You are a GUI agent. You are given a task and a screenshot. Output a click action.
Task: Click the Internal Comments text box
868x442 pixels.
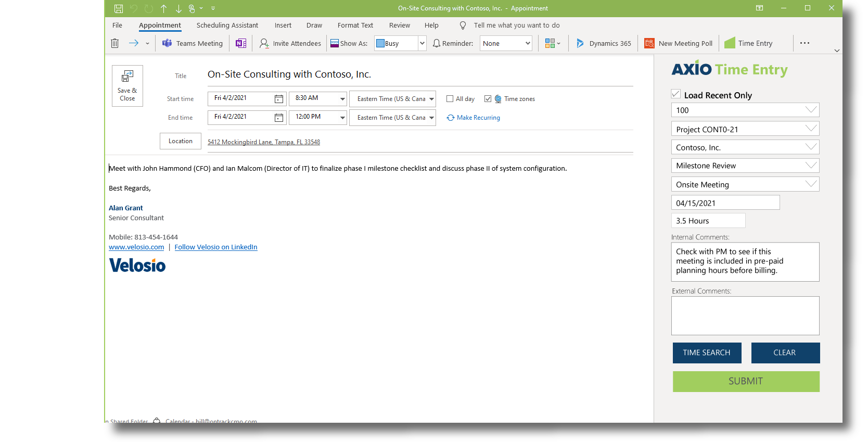[x=745, y=262]
